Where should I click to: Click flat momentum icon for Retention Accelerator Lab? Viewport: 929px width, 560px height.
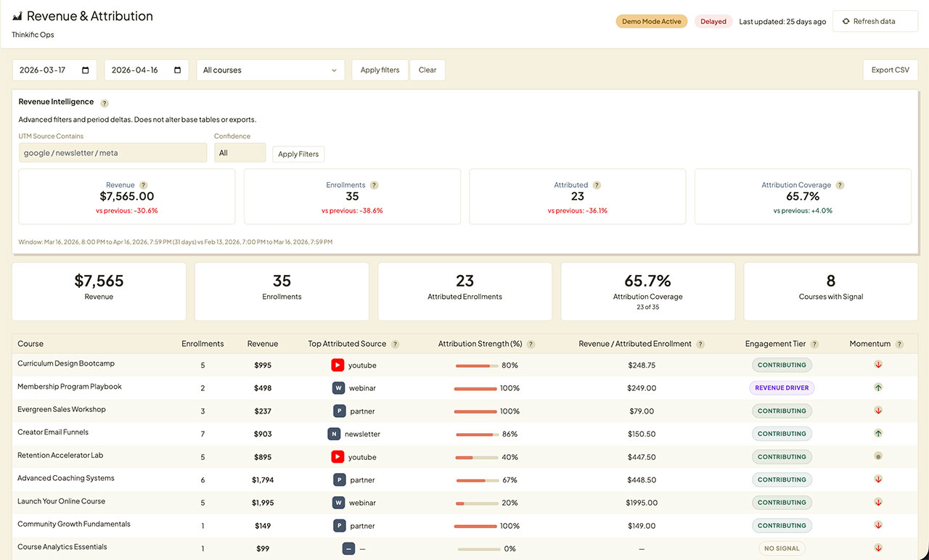click(x=878, y=457)
